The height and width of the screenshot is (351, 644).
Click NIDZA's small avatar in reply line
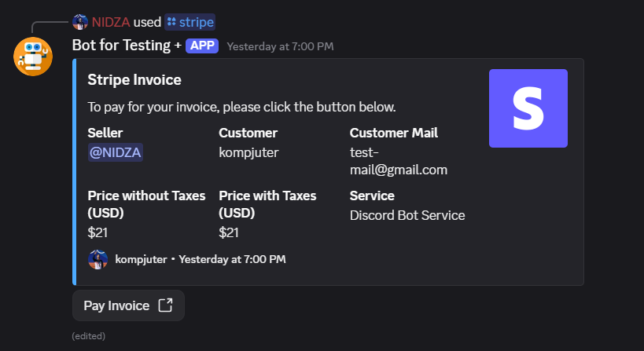point(80,22)
